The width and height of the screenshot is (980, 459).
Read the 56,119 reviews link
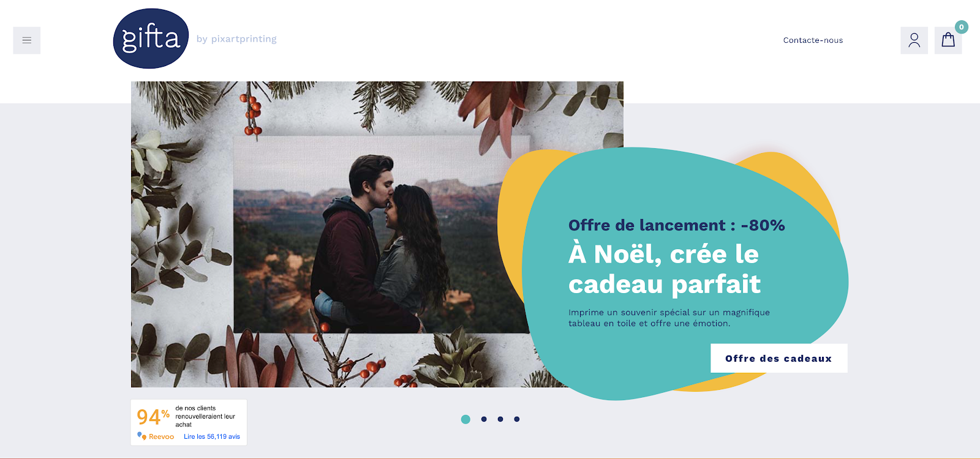coord(212,436)
